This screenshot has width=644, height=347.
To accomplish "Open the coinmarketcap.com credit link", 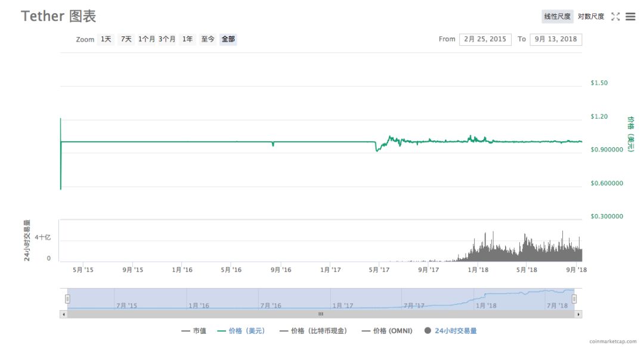I will coord(613,341).
